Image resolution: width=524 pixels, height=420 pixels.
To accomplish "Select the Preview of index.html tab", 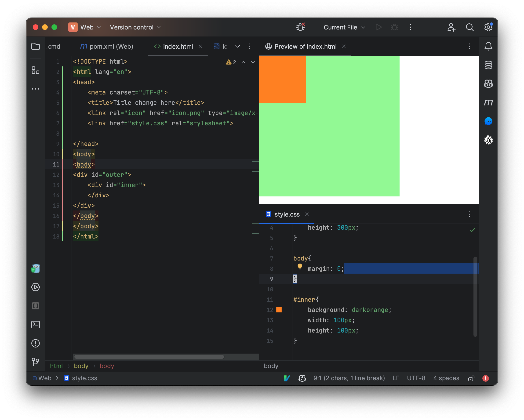I will (306, 46).
